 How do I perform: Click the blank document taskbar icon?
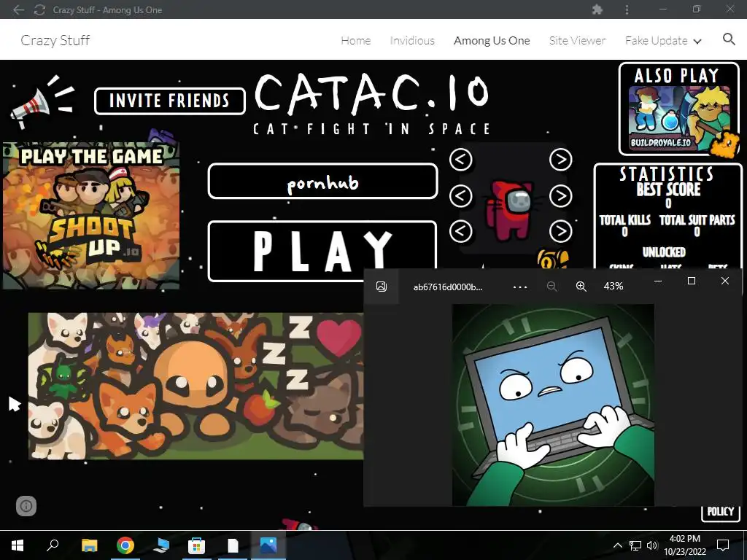(233, 545)
